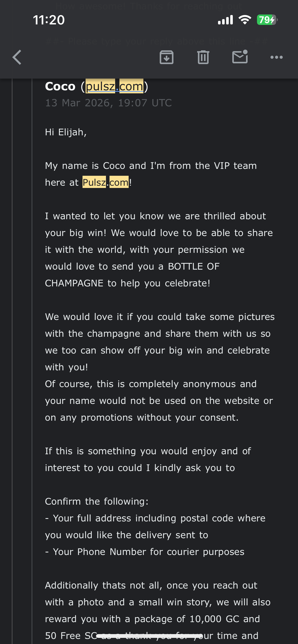Tap the sender name Coco
This screenshot has width=298, height=644.
point(60,86)
